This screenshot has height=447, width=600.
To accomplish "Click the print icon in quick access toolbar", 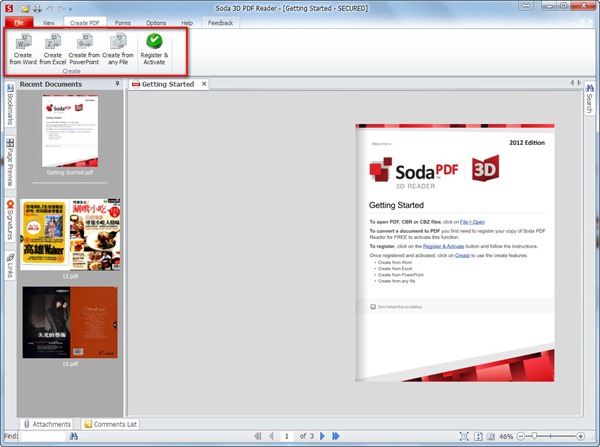I will pos(37,7).
